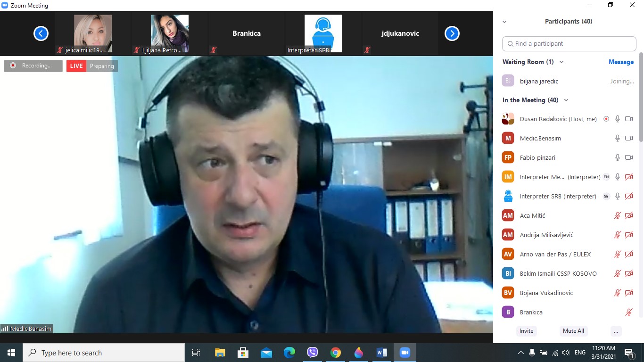
Task: Click the muted mic icon for Aca Mitić
Action: [x=617, y=215]
